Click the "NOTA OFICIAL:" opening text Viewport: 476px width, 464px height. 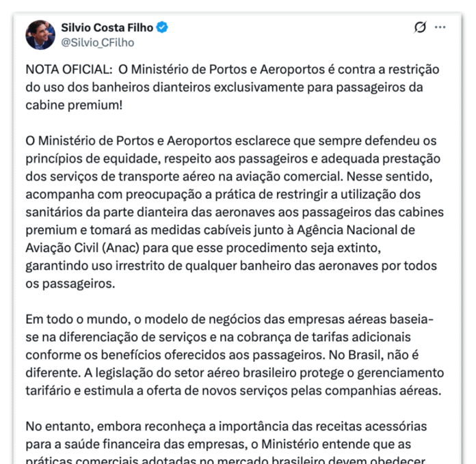point(66,70)
